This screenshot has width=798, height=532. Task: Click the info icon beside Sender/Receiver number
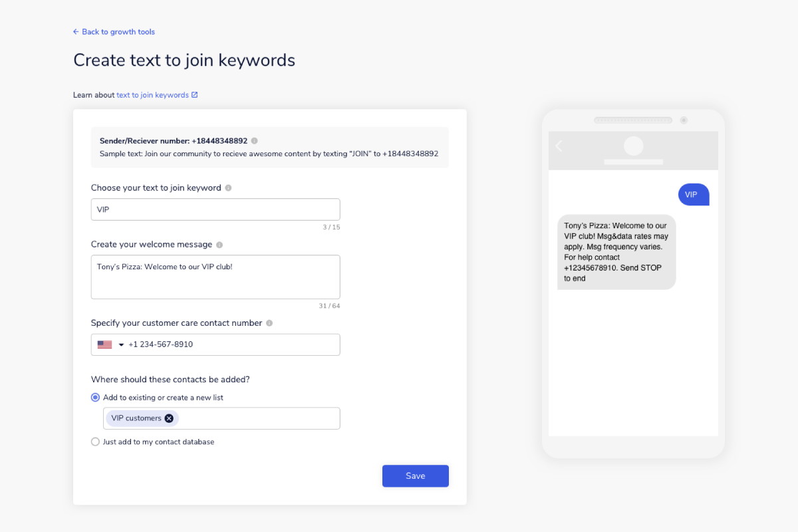coord(255,141)
